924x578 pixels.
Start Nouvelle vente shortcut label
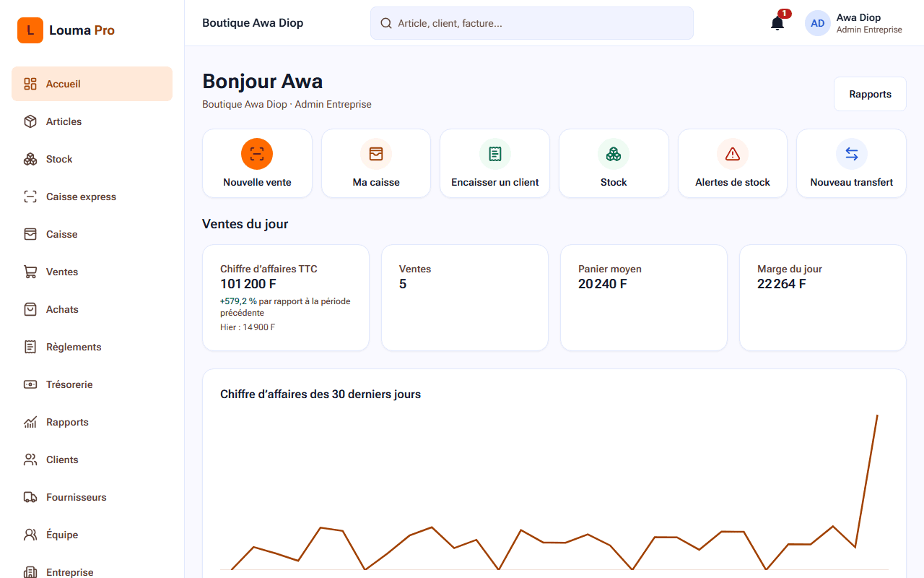click(x=257, y=182)
